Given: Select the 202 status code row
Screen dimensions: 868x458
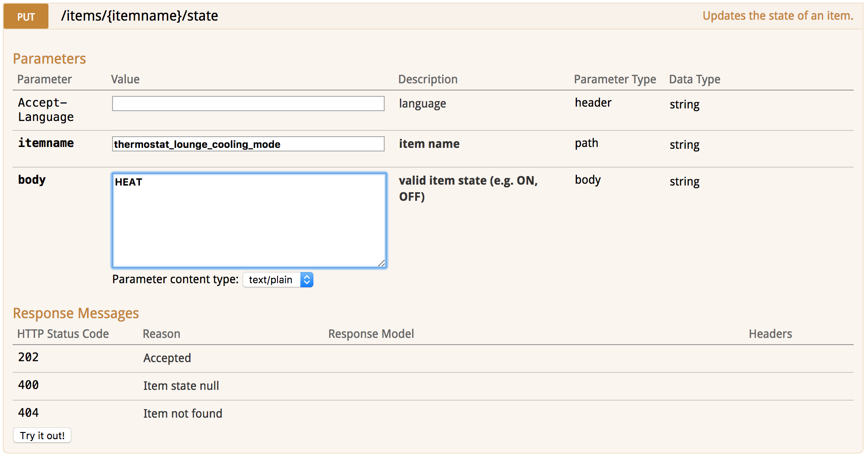Looking at the screenshot, I should pos(28,358).
